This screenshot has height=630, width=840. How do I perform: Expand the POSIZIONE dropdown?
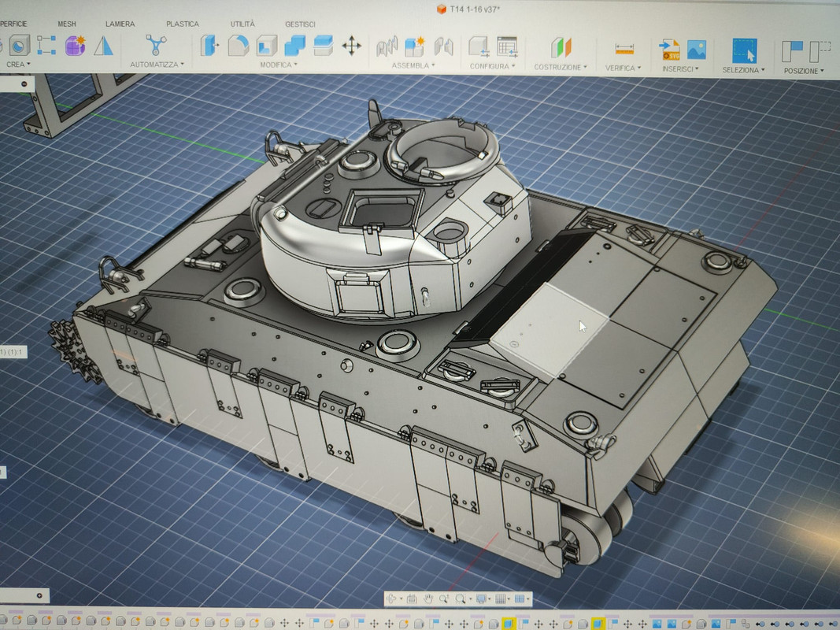click(804, 71)
